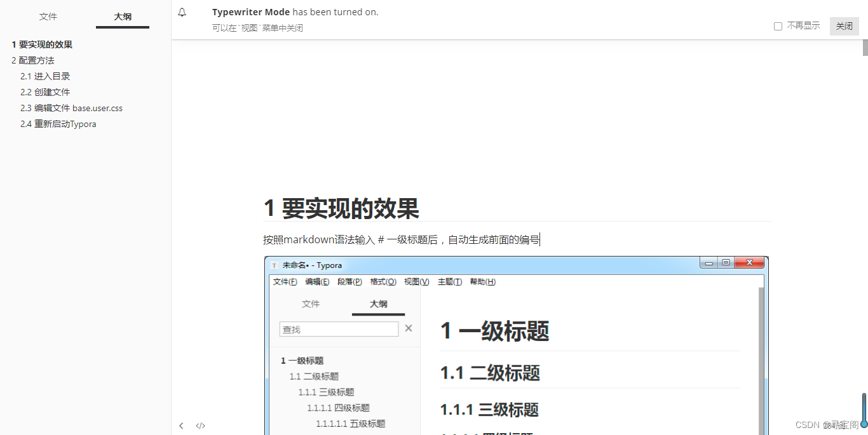Click the 关闭 notification button
Viewport: 868px width, 435px height.
[x=844, y=26]
